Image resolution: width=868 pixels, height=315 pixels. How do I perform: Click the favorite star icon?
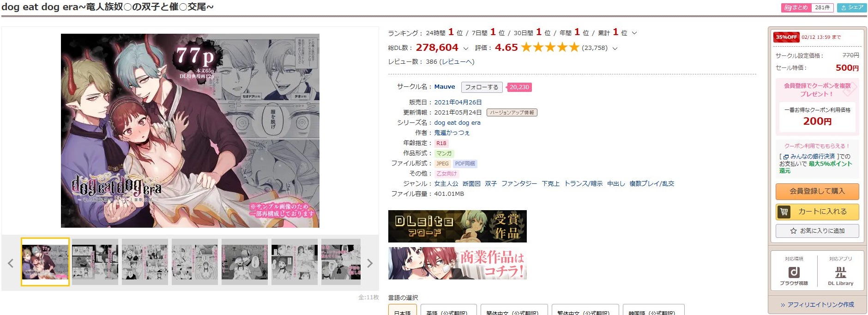pyautogui.click(x=793, y=231)
